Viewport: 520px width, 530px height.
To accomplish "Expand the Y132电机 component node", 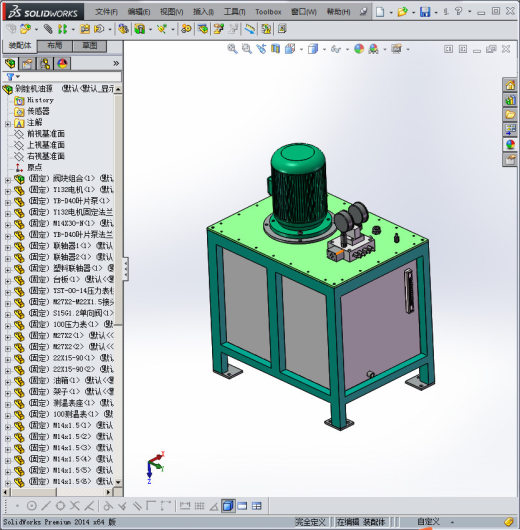I will click(x=7, y=191).
